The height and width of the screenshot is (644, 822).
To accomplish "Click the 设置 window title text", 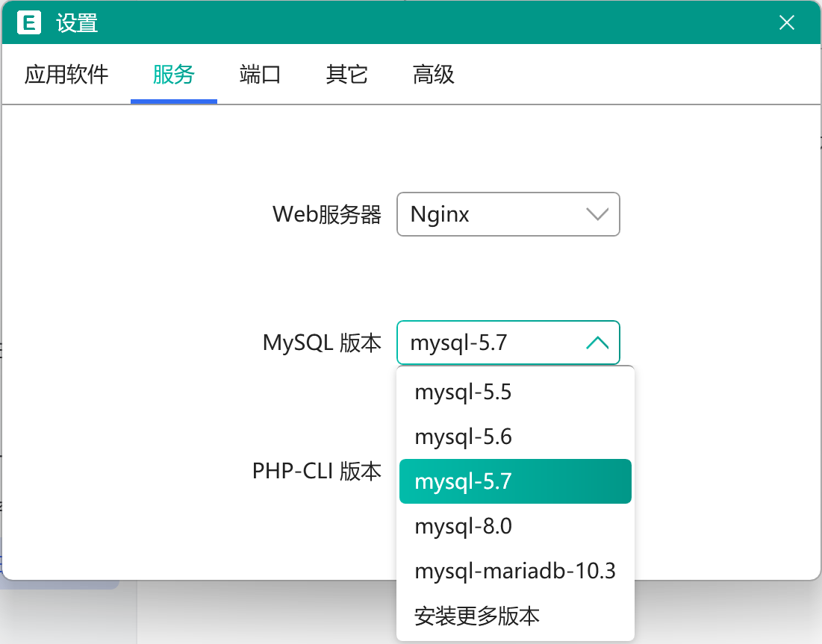I will click(x=77, y=23).
